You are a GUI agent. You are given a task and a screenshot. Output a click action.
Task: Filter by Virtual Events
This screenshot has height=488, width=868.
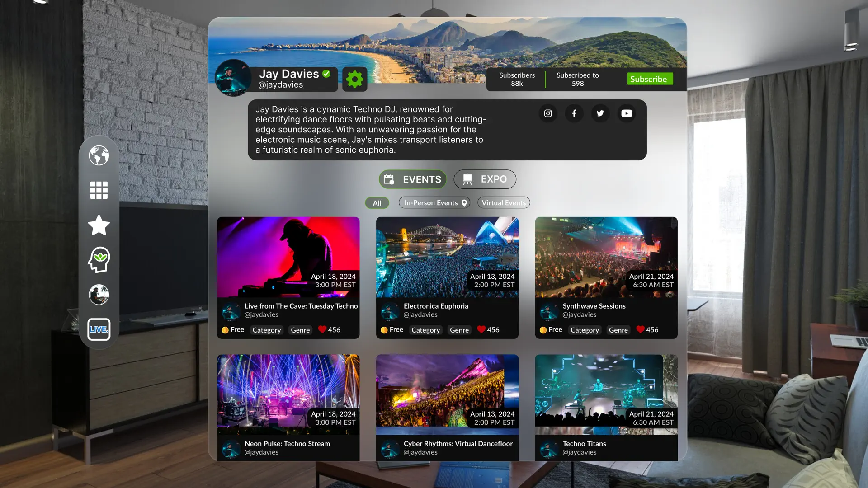coord(504,203)
